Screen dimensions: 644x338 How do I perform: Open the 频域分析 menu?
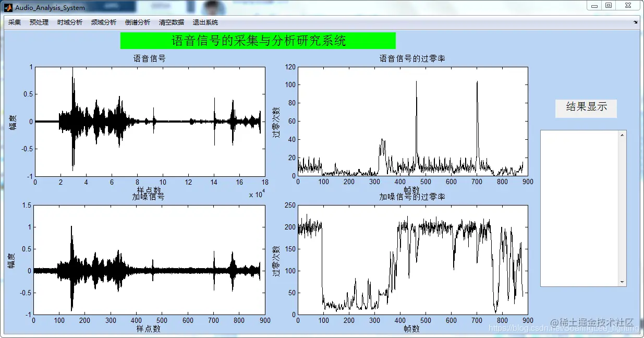point(104,22)
